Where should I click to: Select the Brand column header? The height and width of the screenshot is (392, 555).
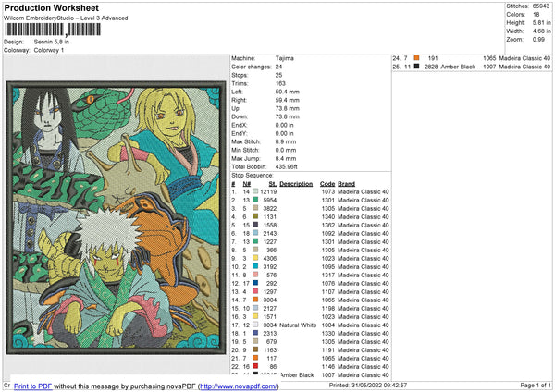[347, 184]
